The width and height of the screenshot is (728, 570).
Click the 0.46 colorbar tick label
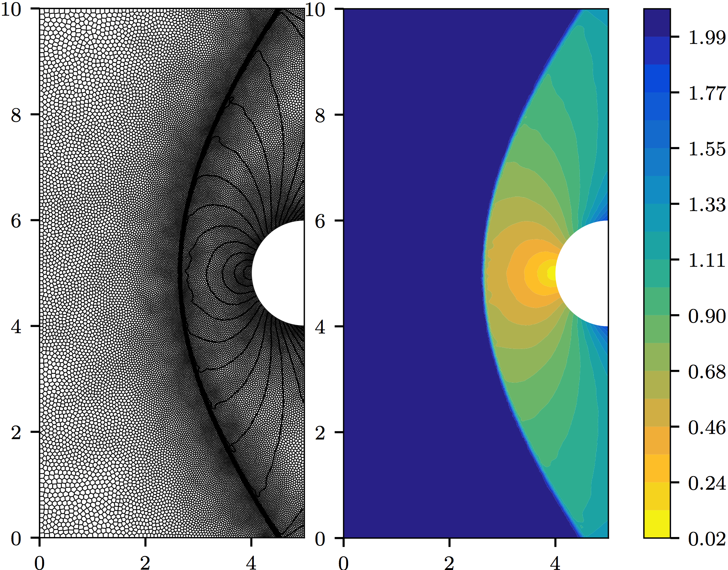pos(707,427)
